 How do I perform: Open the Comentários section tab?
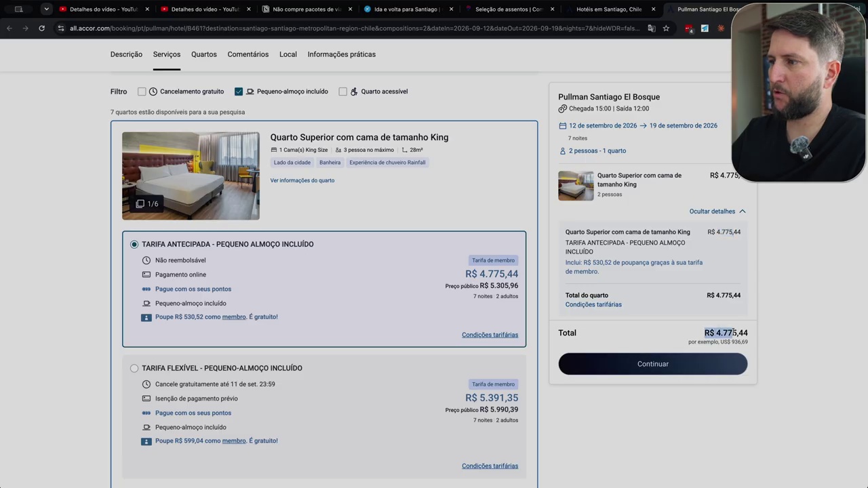[x=248, y=54]
